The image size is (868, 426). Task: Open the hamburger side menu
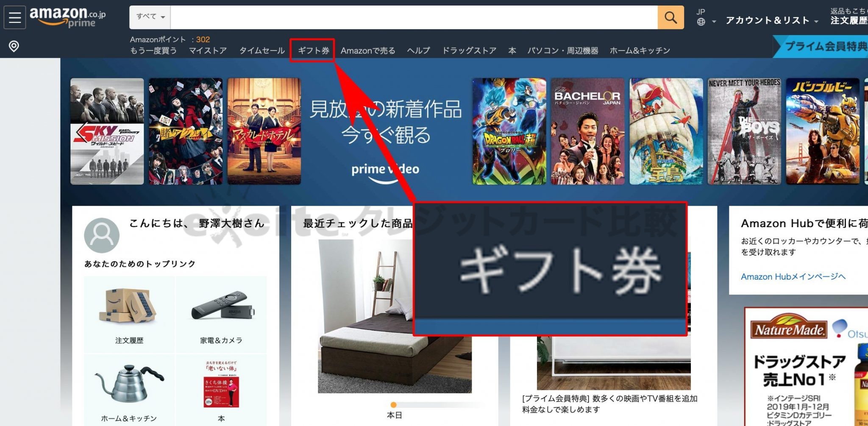click(x=14, y=17)
